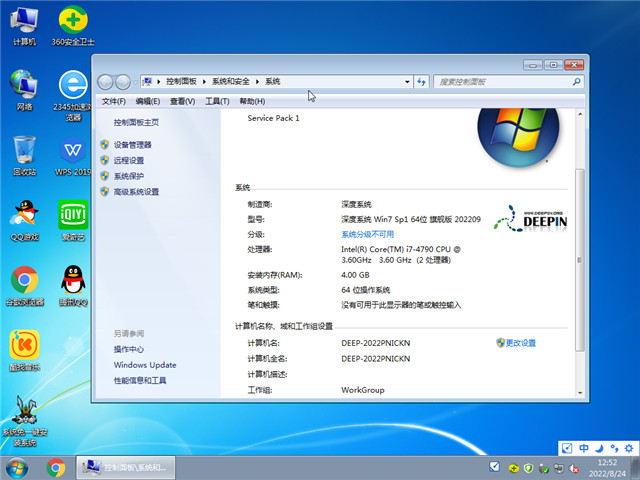Toggle the 中 Chinese input mode indicator

pyautogui.click(x=584, y=448)
